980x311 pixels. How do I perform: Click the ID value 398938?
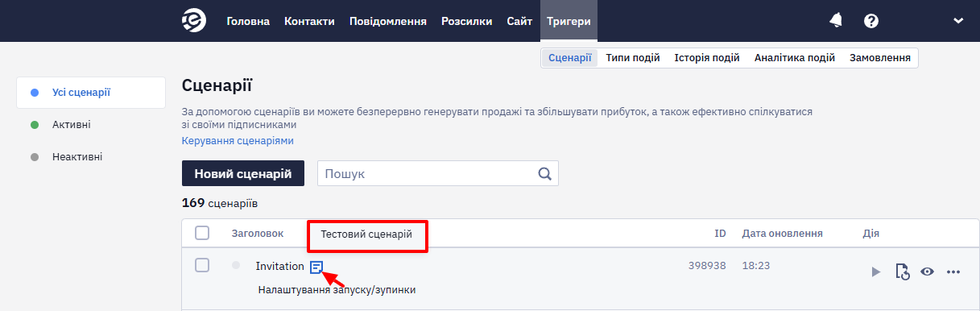pos(708,266)
